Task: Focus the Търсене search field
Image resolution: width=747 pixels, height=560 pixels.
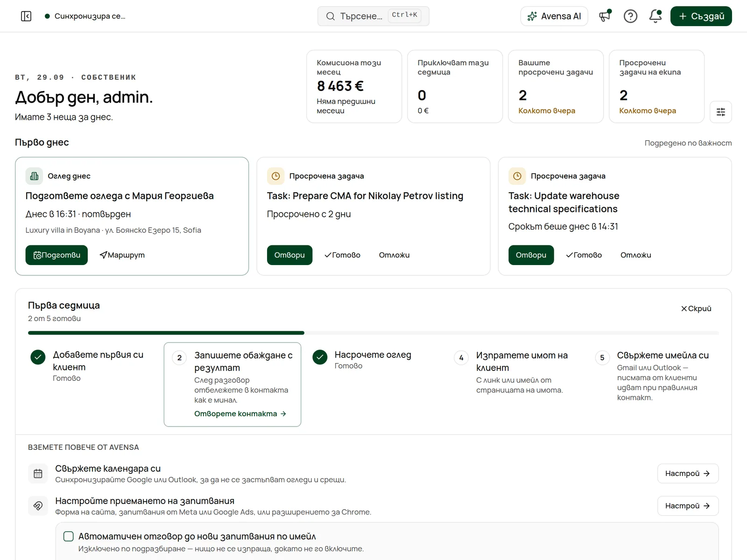Action: [373, 16]
